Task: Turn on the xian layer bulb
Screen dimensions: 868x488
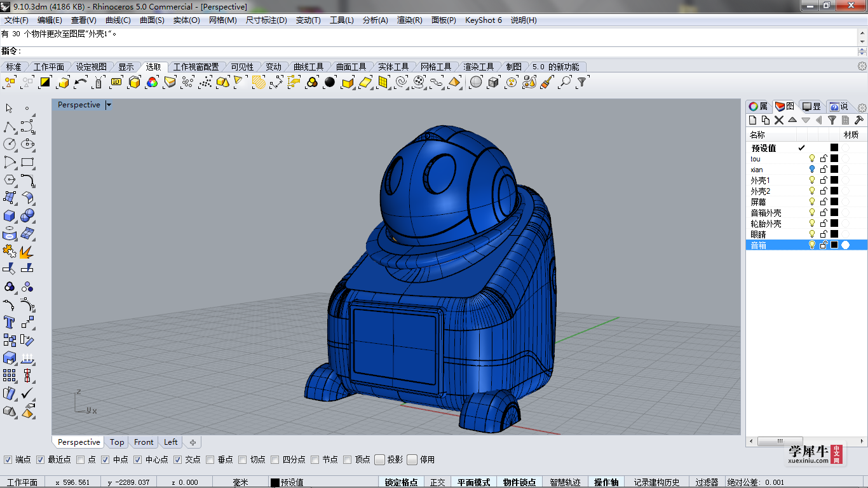Action: 811,170
